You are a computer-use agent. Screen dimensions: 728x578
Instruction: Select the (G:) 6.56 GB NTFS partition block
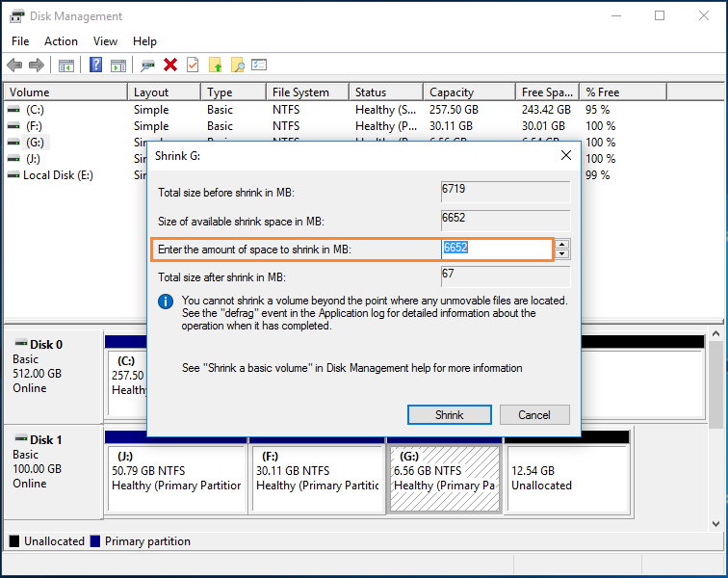(x=445, y=478)
